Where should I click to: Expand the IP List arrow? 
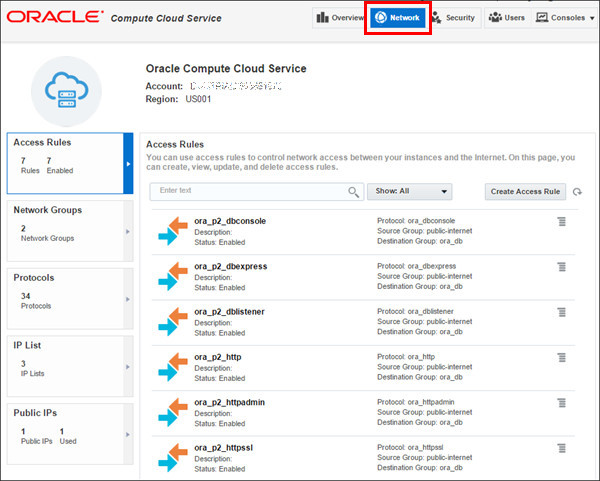pos(128,367)
